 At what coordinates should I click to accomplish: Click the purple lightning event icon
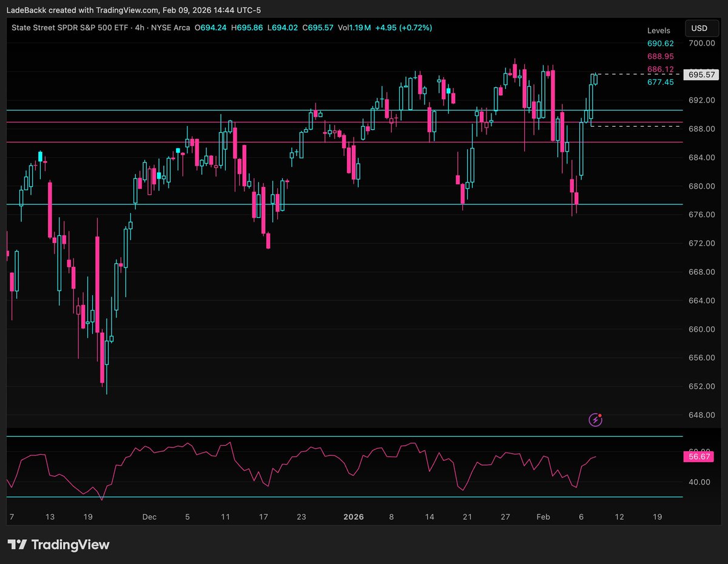click(596, 420)
